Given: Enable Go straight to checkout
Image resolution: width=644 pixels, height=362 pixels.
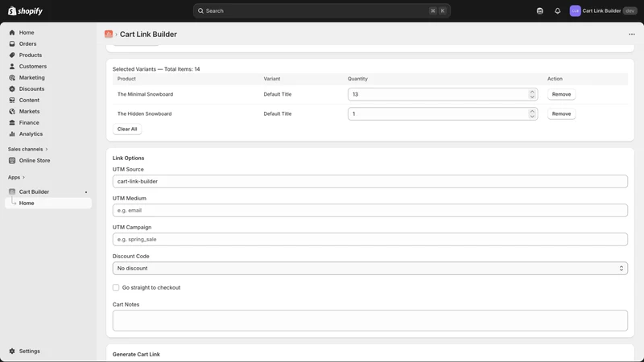Looking at the screenshot, I should [x=116, y=288].
